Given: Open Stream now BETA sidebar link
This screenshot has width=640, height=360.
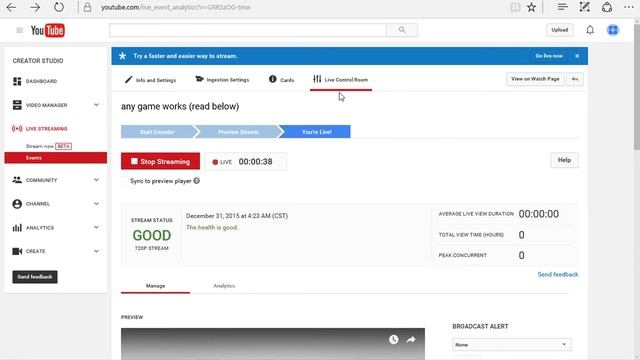Looking at the screenshot, I should [49, 146].
